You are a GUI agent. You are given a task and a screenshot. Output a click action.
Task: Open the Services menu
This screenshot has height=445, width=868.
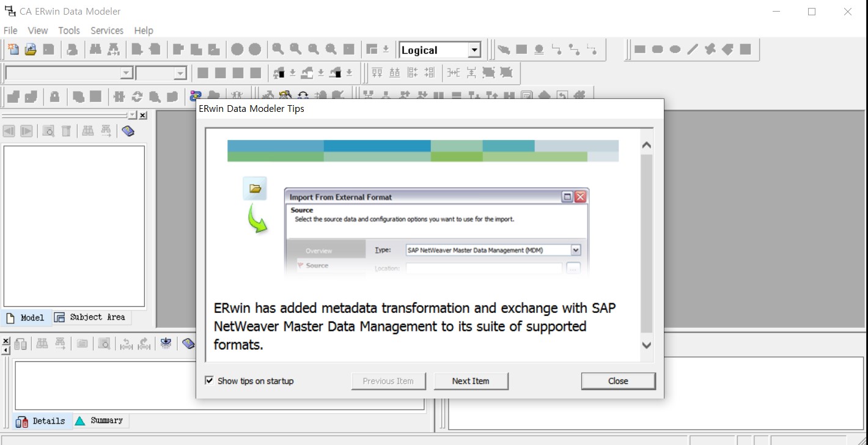click(x=107, y=31)
